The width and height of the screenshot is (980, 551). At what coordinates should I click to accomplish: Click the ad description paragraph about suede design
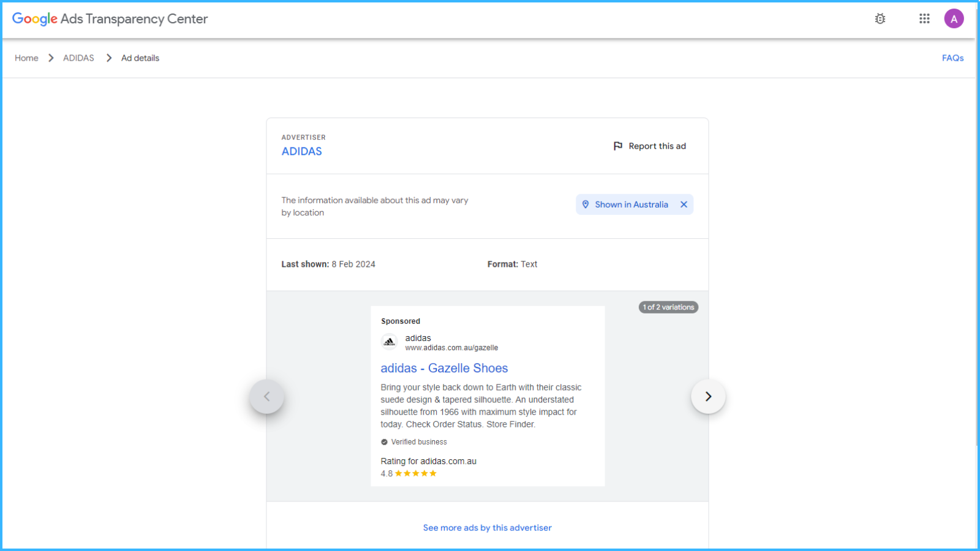pos(481,406)
